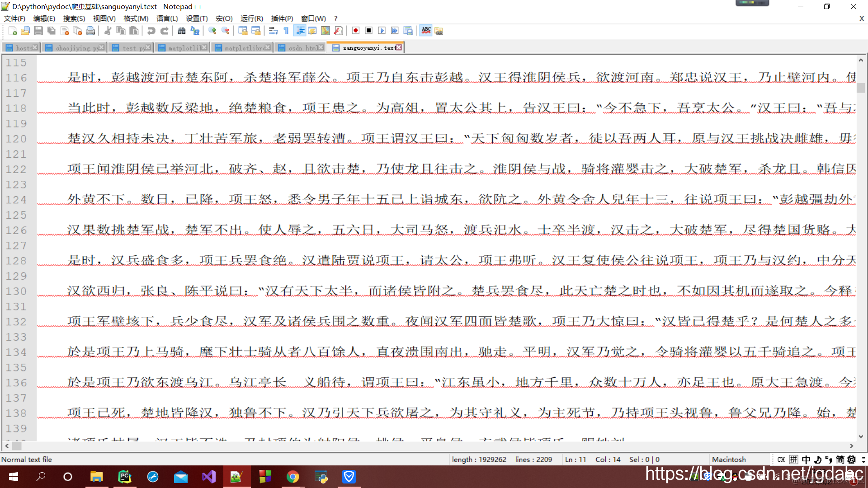
Task: Toggle word wrap toolbar button
Action: click(273, 31)
